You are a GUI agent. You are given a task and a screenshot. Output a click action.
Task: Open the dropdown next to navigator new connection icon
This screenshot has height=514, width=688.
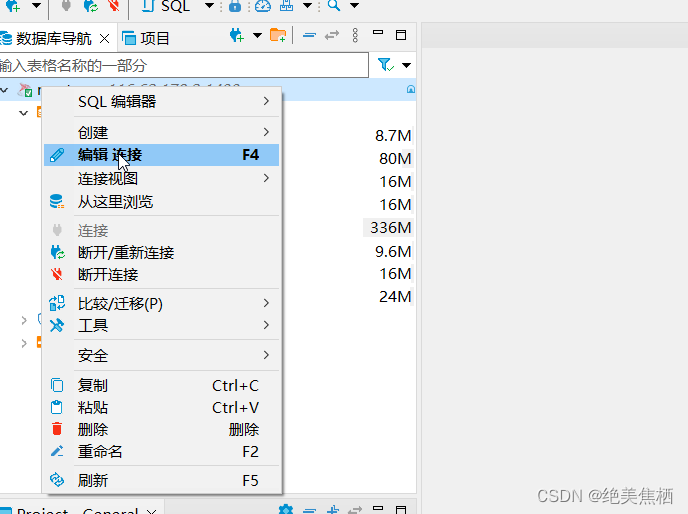click(x=257, y=35)
